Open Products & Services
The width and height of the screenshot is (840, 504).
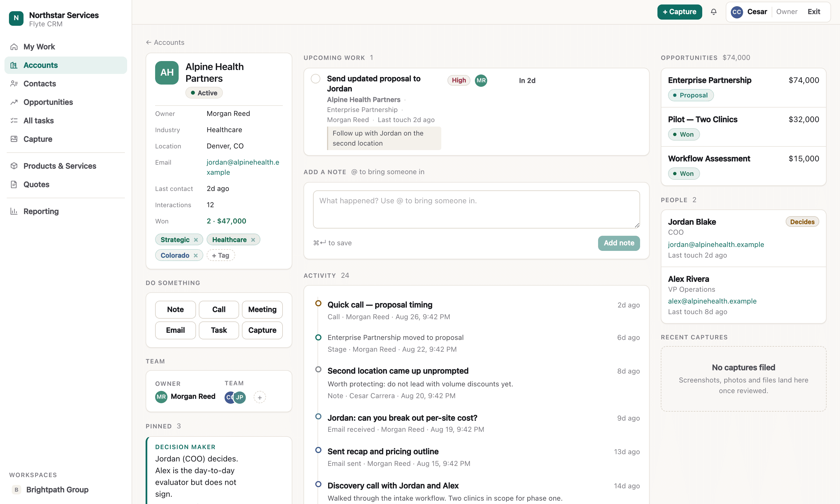pos(66,166)
